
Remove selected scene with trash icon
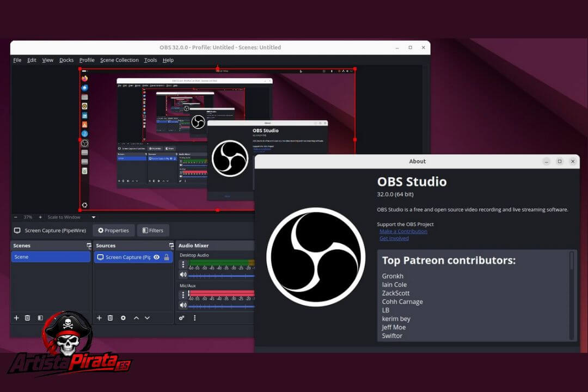pyautogui.click(x=27, y=318)
